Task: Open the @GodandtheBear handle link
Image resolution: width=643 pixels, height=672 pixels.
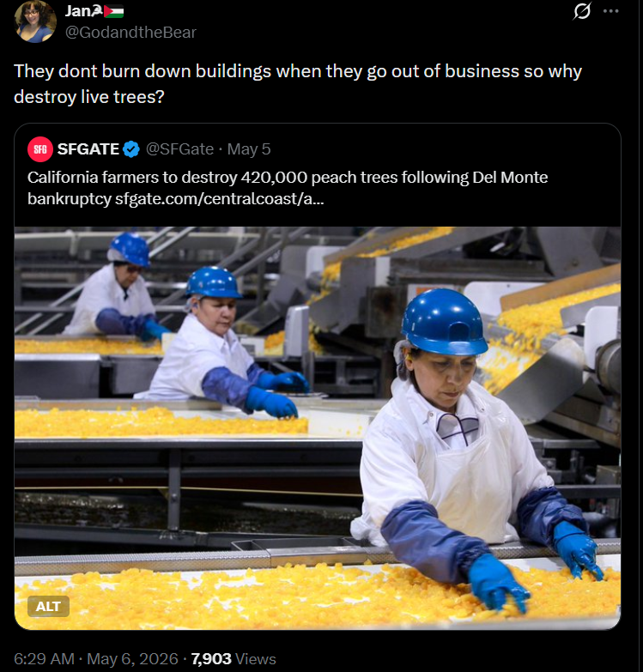Action: tap(130, 32)
